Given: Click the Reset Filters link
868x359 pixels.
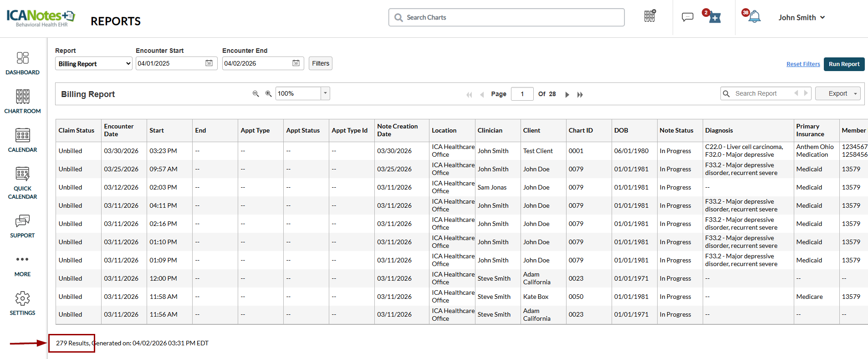Looking at the screenshot, I should [x=803, y=64].
